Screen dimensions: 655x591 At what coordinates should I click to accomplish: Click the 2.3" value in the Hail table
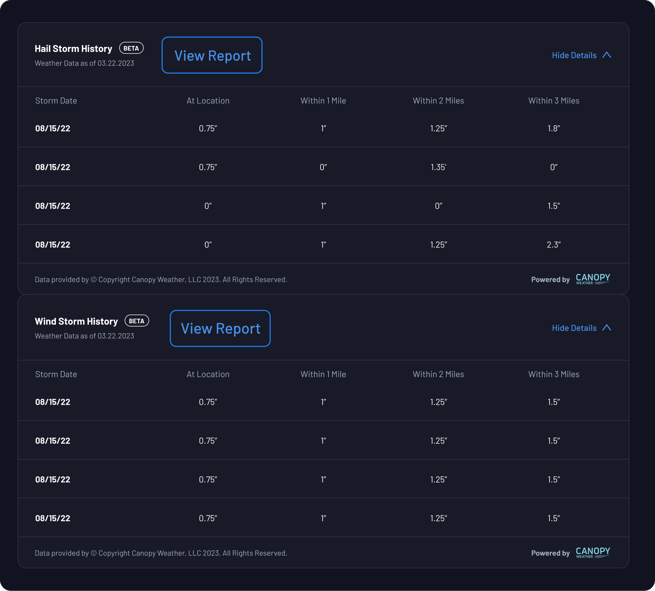pyautogui.click(x=554, y=245)
